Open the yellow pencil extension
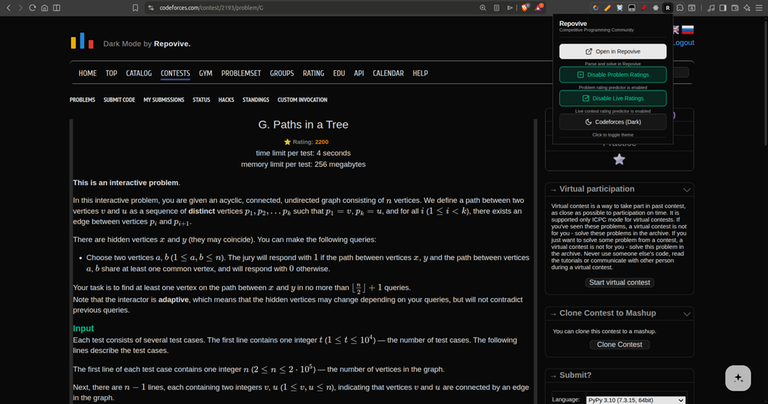Viewport: 768px width, 404px height. point(608,8)
